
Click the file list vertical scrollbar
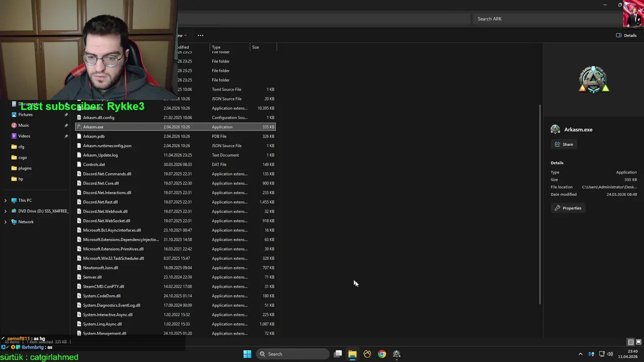(x=540, y=204)
